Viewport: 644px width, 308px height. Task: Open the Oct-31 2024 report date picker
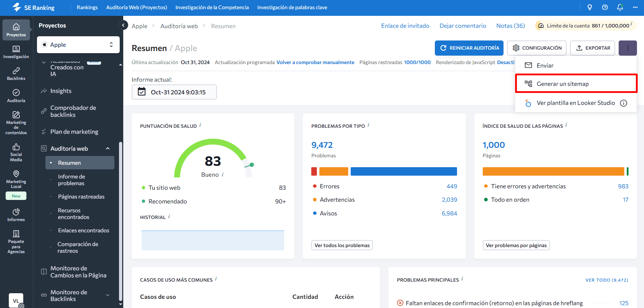point(174,92)
